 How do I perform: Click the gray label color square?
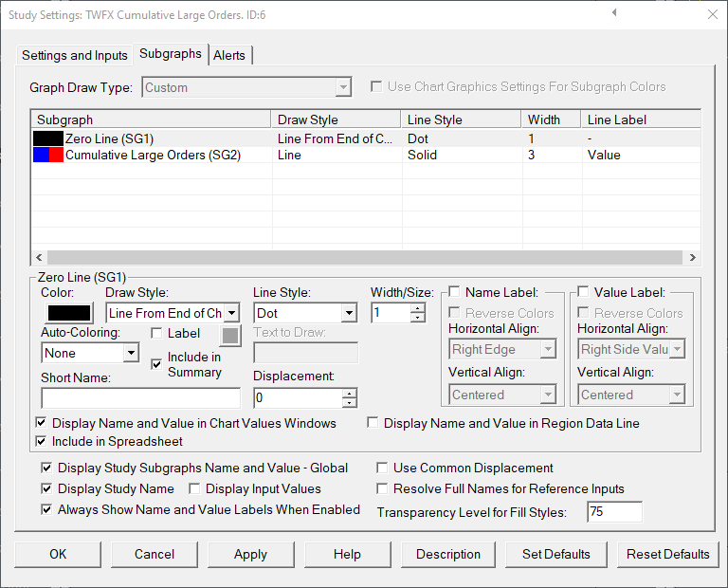point(231,334)
